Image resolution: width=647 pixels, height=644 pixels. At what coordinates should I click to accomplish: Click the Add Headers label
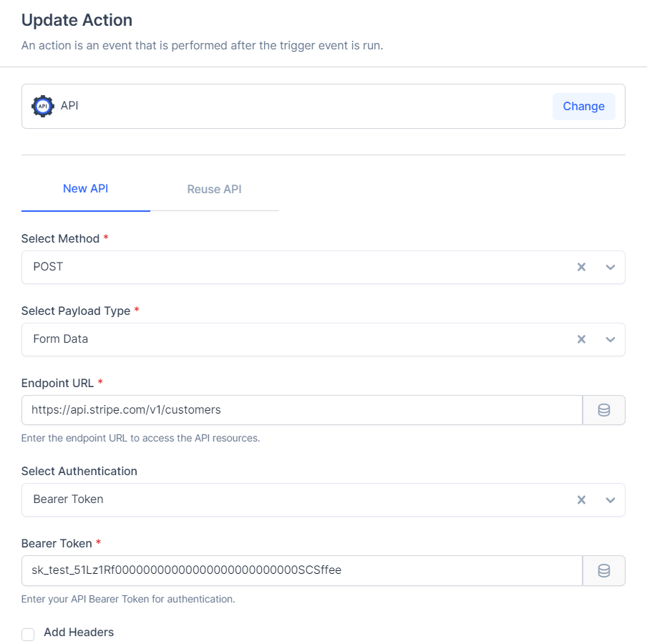[79, 633]
